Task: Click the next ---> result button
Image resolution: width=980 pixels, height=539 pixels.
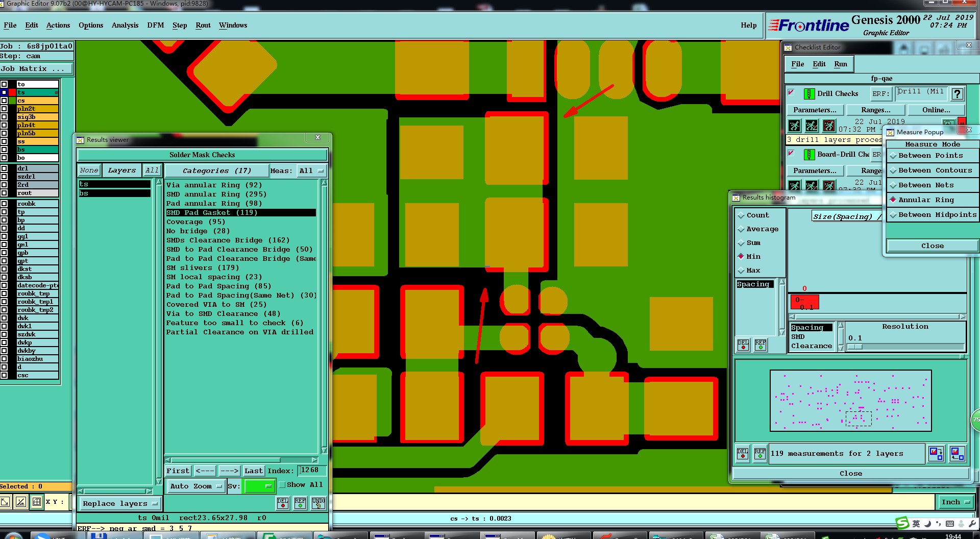Action: click(229, 471)
